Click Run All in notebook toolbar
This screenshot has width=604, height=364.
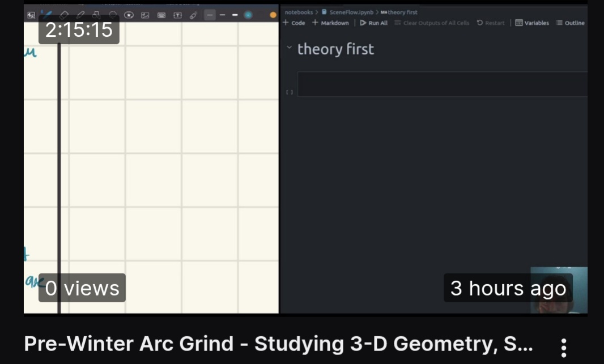coord(373,23)
